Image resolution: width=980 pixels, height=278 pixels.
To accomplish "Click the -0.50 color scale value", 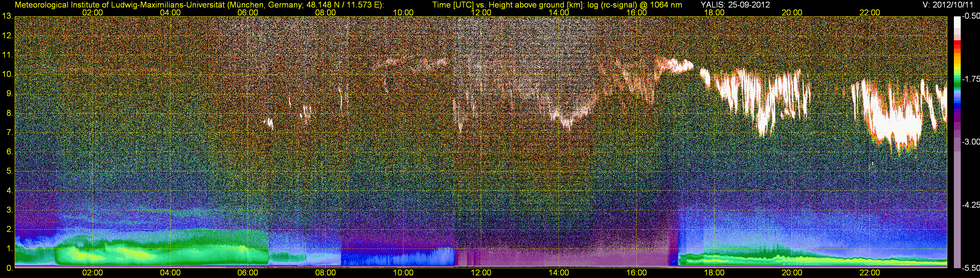I will 971,16.
